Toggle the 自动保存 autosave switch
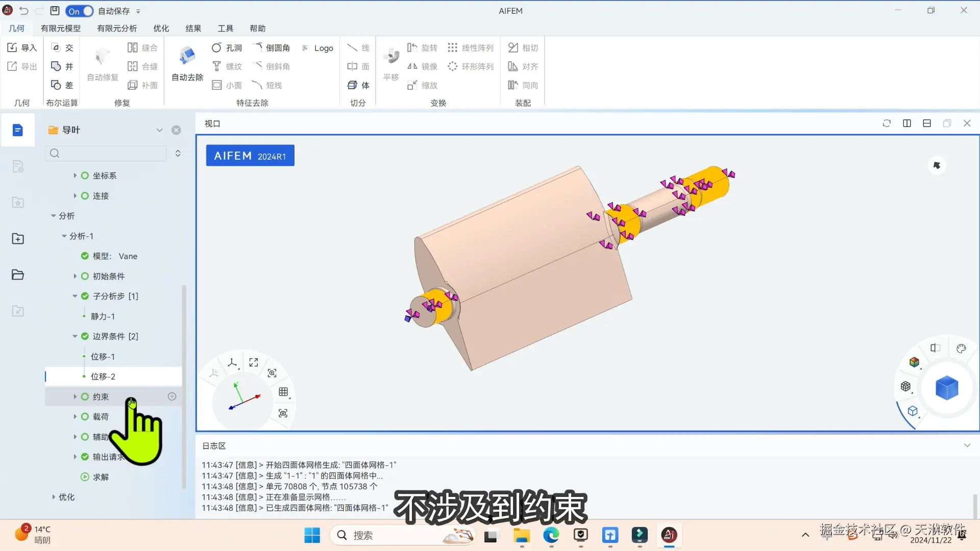The image size is (980, 551). (x=80, y=11)
